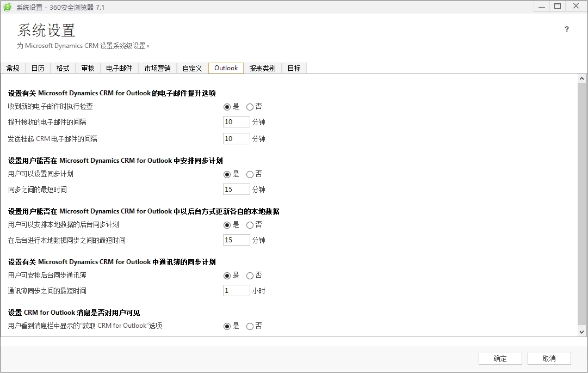Open the 报表类别 tab
The height and width of the screenshot is (373, 588).
[263, 68]
